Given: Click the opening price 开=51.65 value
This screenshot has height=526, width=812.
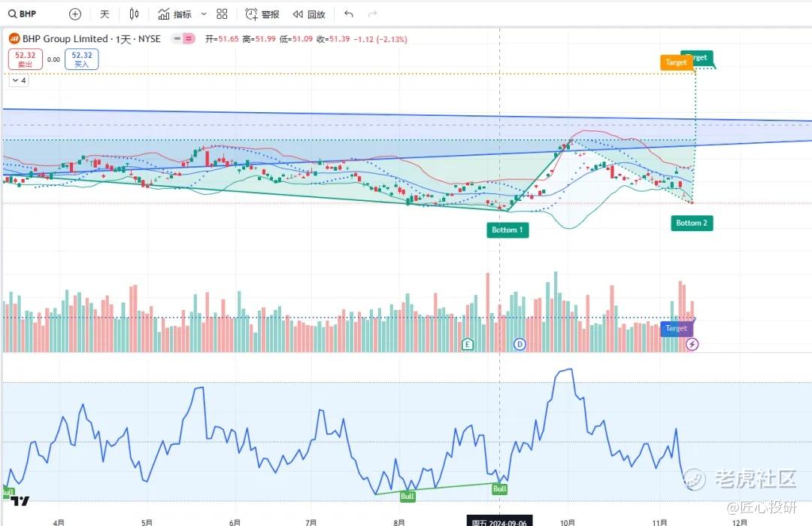Looking at the screenshot, I should [x=222, y=39].
